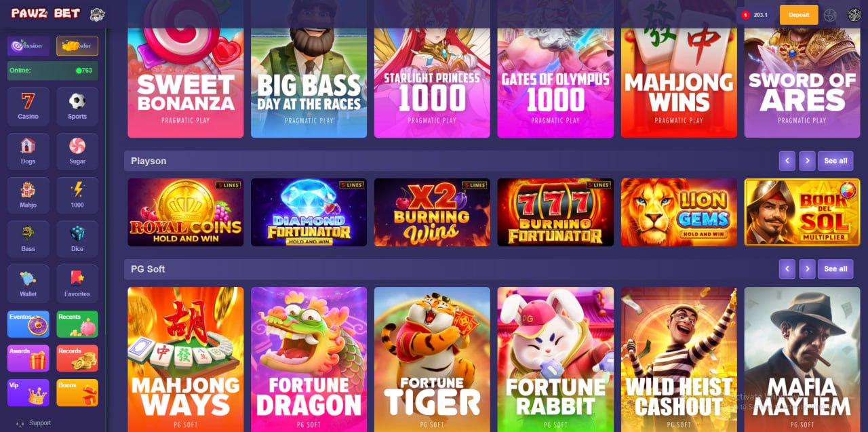Open the Dice sidebar icon
Screen dimensions: 868x432
coord(77,239)
